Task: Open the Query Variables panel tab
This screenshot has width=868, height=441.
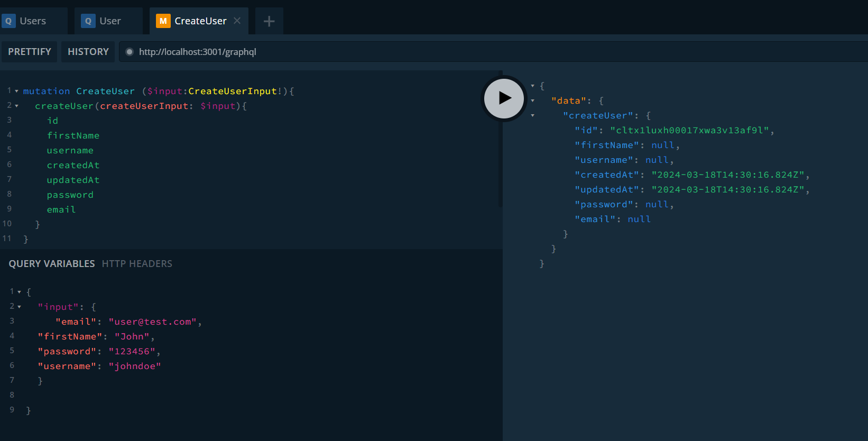Action: tap(52, 264)
